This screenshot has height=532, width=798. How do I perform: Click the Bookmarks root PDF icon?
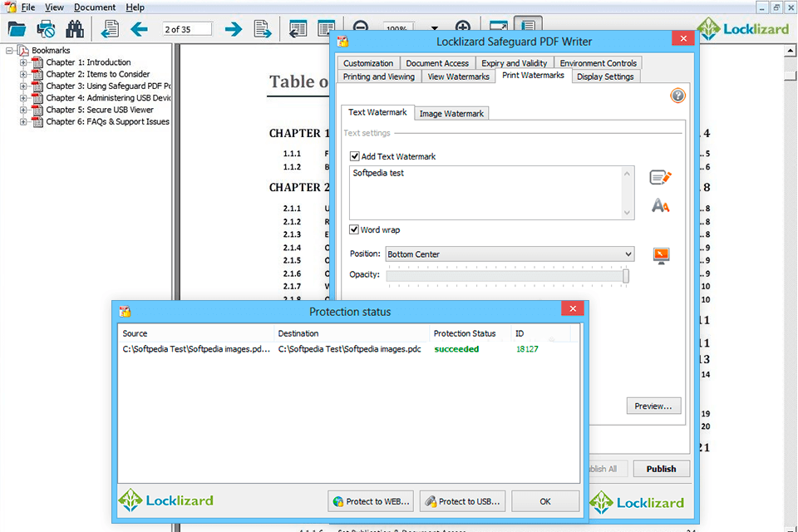(x=23, y=51)
